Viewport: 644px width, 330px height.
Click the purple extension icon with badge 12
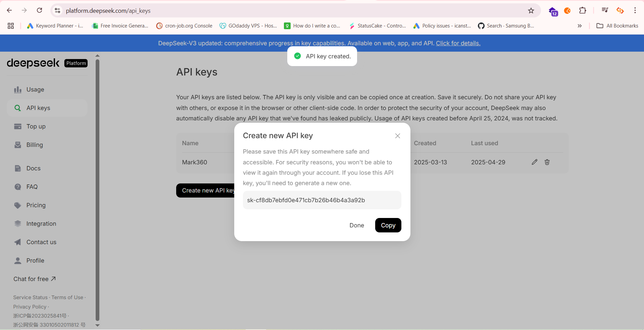[553, 11]
